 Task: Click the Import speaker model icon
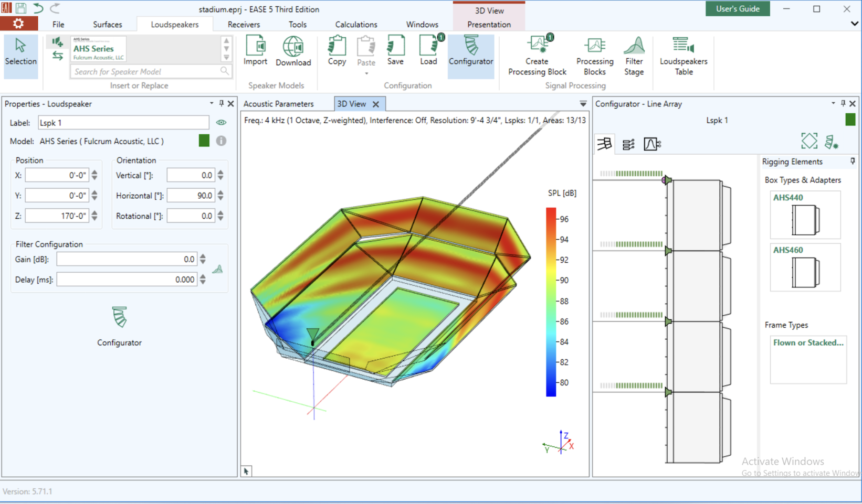coord(256,51)
